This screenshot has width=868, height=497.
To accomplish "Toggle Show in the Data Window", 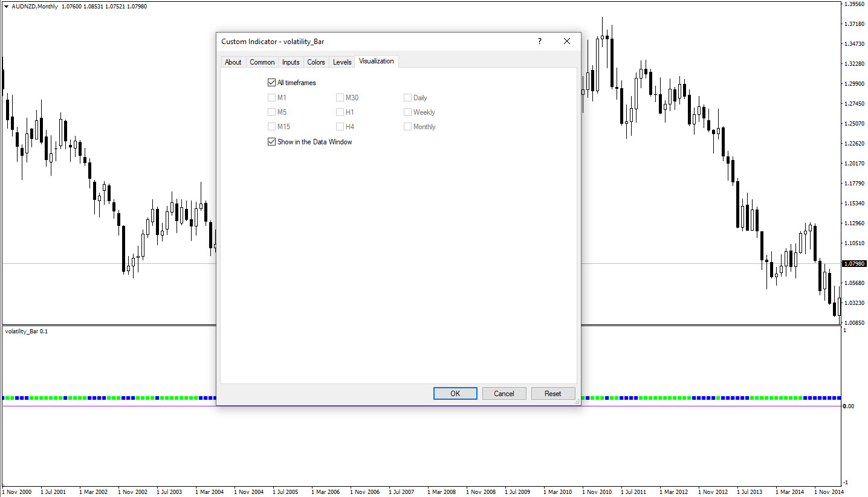I will [271, 142].
